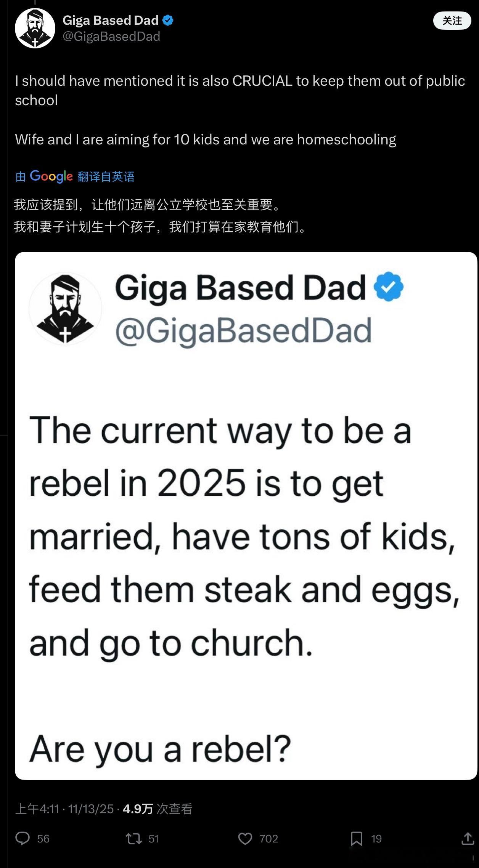Open the @GigaBasedDad handle link
479x868 pixels.
point(111,37)
